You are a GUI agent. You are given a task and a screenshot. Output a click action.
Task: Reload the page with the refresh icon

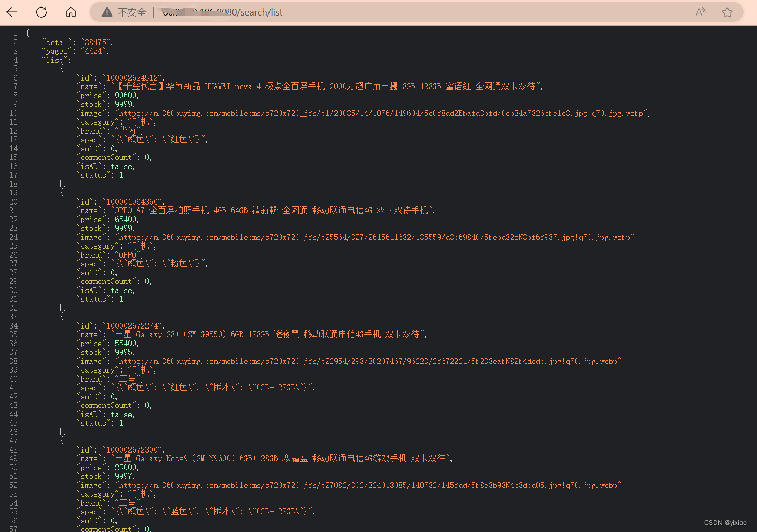(41, 12)
